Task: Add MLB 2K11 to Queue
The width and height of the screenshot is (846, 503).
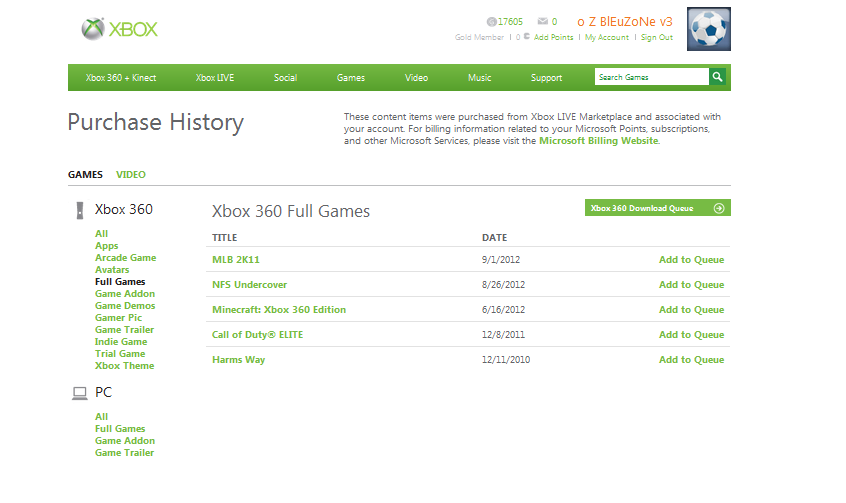Action: click(691, 260)
